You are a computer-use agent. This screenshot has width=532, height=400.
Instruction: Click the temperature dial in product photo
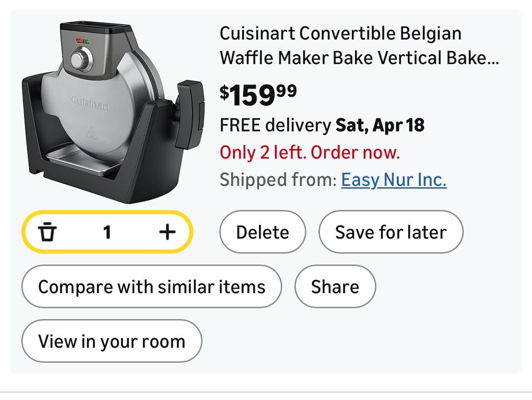click(x=81, y=60)
